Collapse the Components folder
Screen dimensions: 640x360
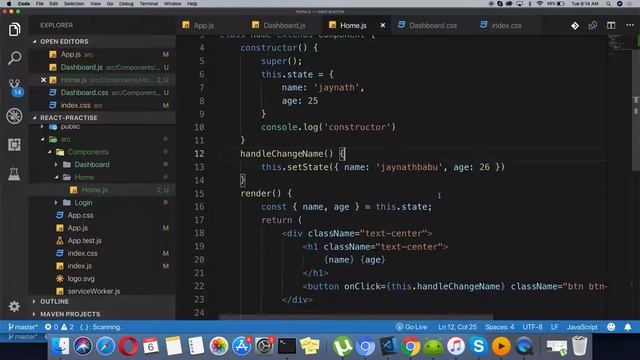click(x=88, y=152)
